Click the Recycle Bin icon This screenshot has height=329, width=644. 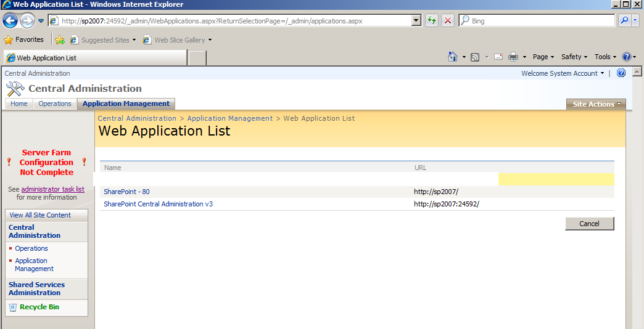pyautogui.click(x=13, y=307)
